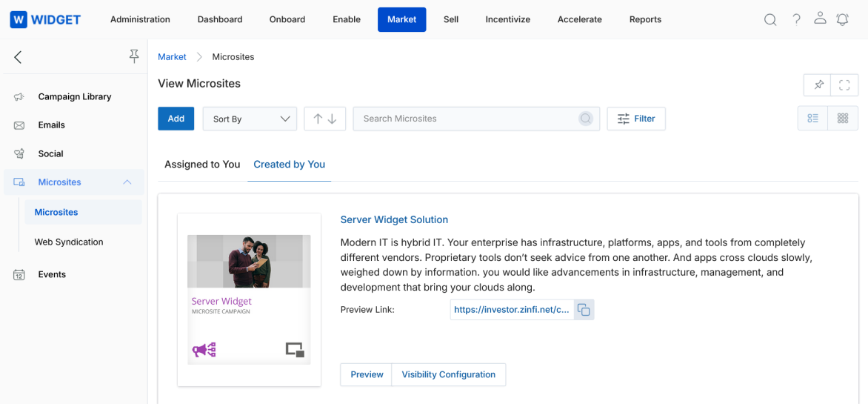Switch to grid view layout
Image resolution: width=868 pixels, height=404 pixels.
coord(843,118)
